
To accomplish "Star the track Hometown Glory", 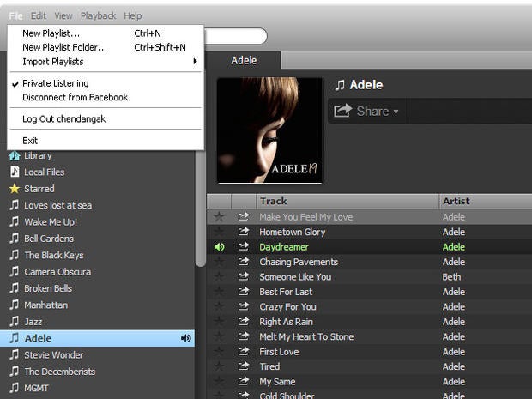I will (x=219, y=232).
